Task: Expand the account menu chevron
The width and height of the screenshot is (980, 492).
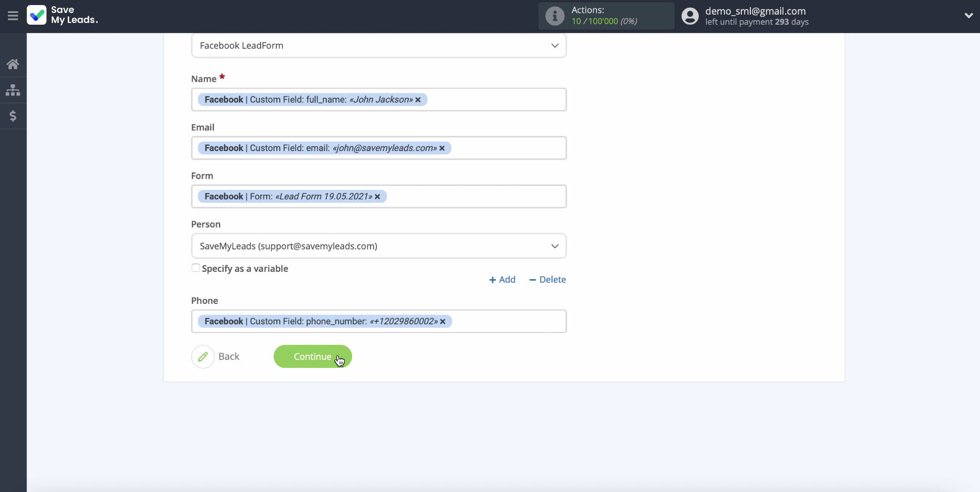Action: point(969,16)
